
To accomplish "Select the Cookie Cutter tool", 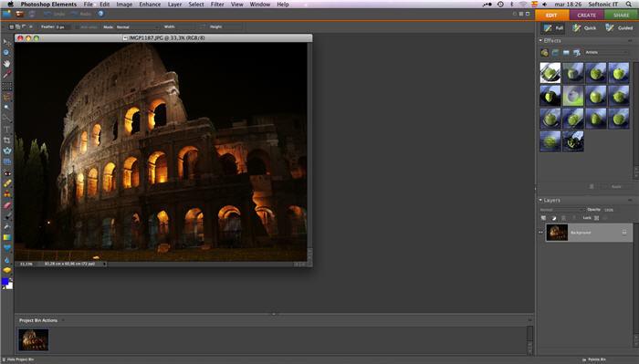I will click(x=7, y=151).
